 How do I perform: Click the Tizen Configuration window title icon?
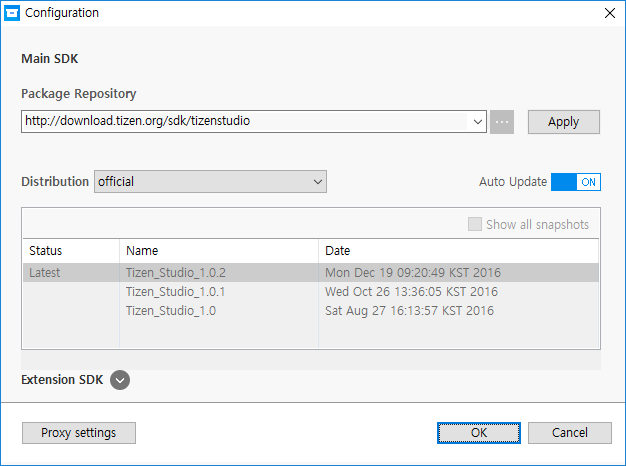click(x=13, y=13)
